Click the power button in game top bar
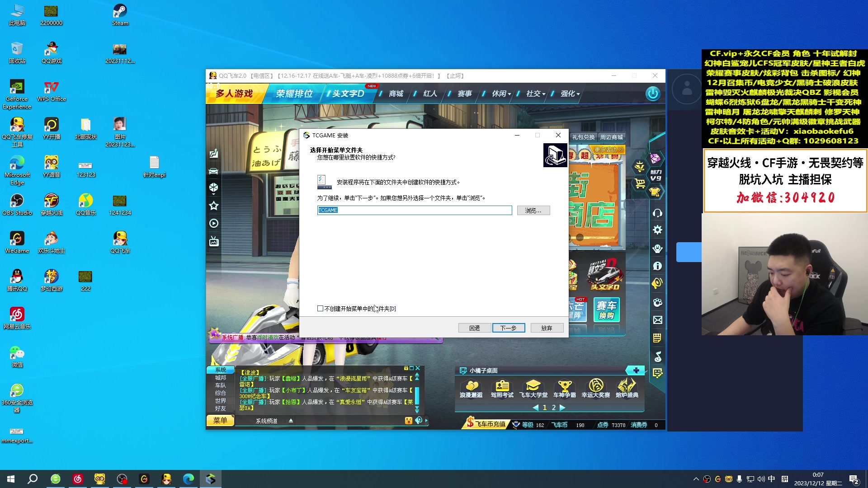868x488 pixels. pyautogui.click(x=653, y=94)
